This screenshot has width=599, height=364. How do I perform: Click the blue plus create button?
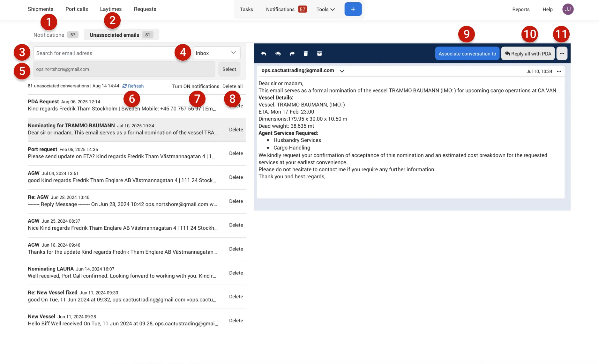click(353, 9)
